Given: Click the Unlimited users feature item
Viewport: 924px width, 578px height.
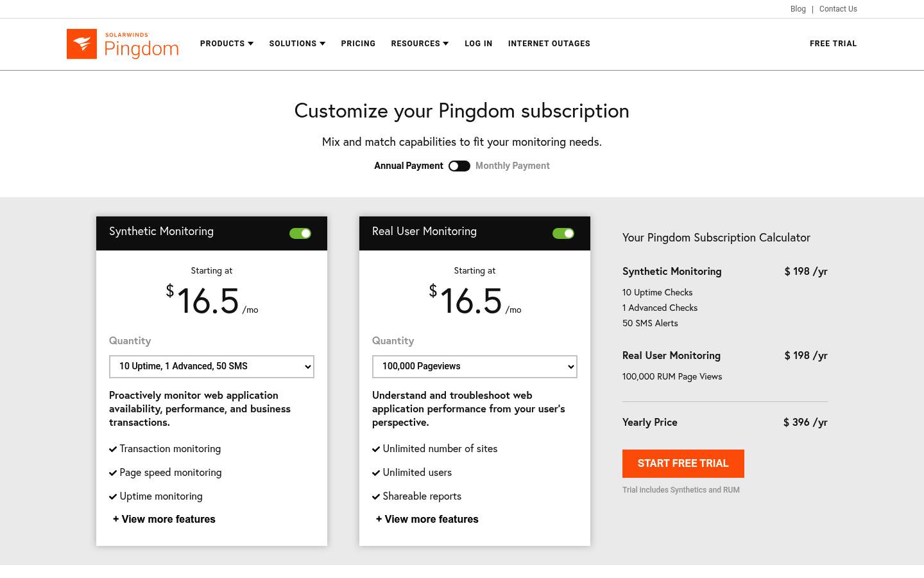Looking at the screenshot, I should tap(412, 473).
